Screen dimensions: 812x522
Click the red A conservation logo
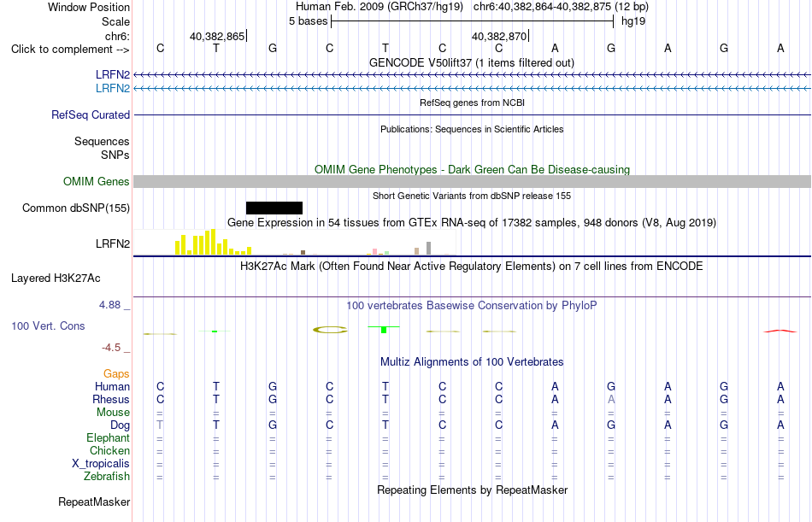(780, 331)
